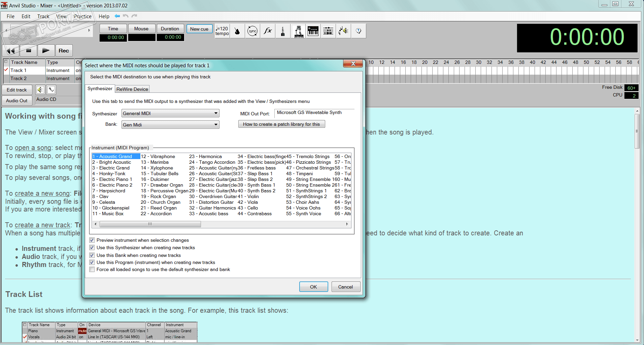644x345 pixels.
Task: Toggle Use this Bank for new tracks
Action: [92, 255]
